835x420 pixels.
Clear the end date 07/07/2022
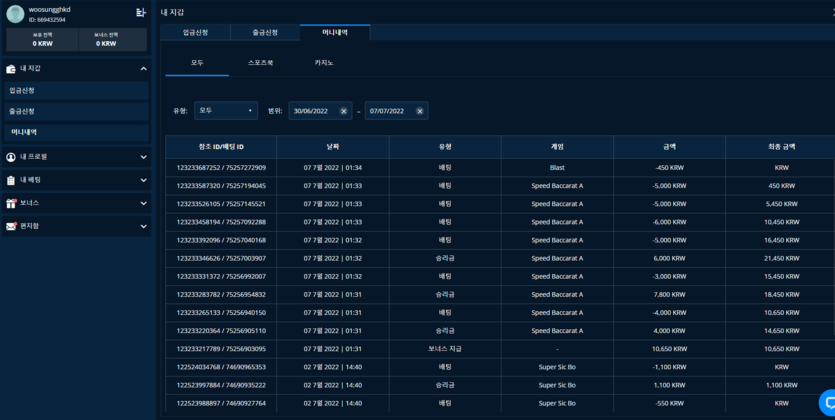pos(420,111)
